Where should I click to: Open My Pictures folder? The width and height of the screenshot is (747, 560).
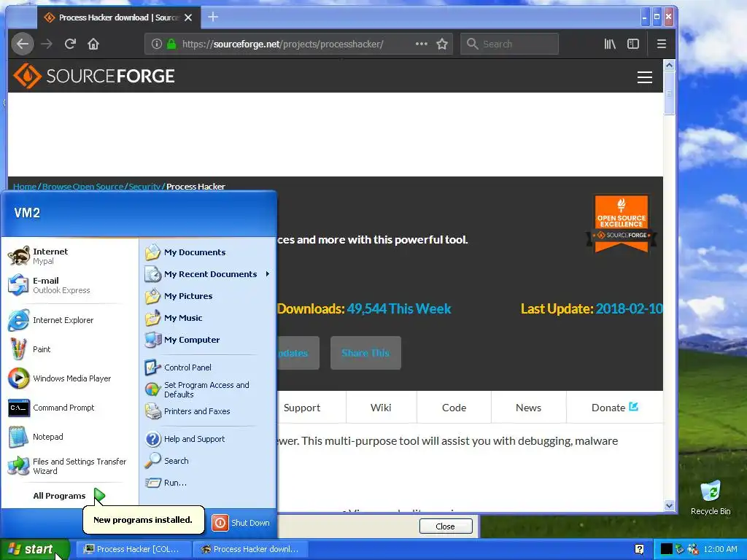[x=208, y=296]
